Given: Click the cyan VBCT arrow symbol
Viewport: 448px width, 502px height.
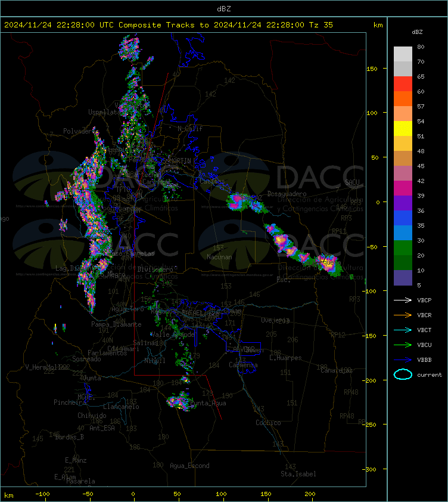Looking at the screenshot, I should pyautogui.click(x=403, y=330).
